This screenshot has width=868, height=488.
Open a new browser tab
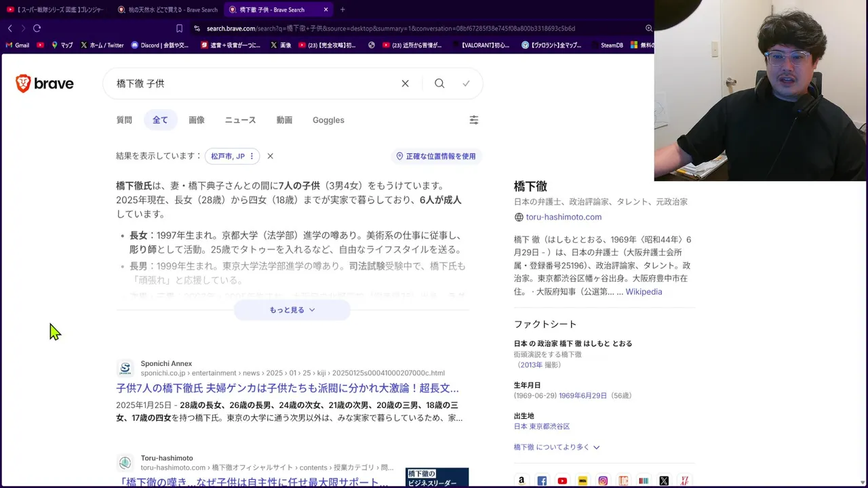pyautogui.click(x=342, y=9)
